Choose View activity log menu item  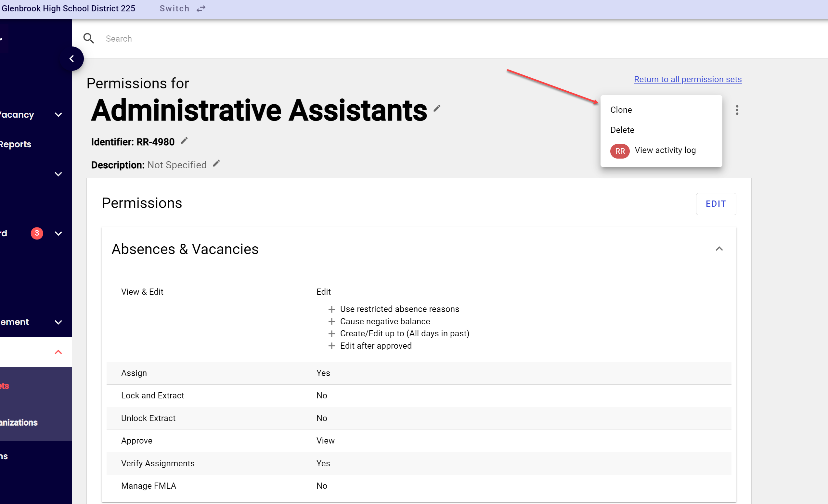coord(661,150)
